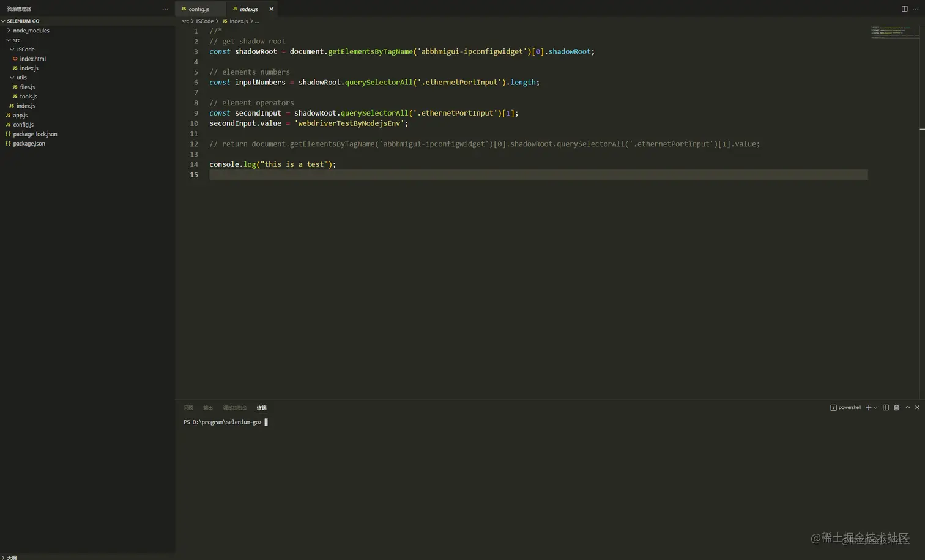Open the 调试控制台 debug console tab
The width and height of the screenshot is (925, 560).
tap(235, 408)
